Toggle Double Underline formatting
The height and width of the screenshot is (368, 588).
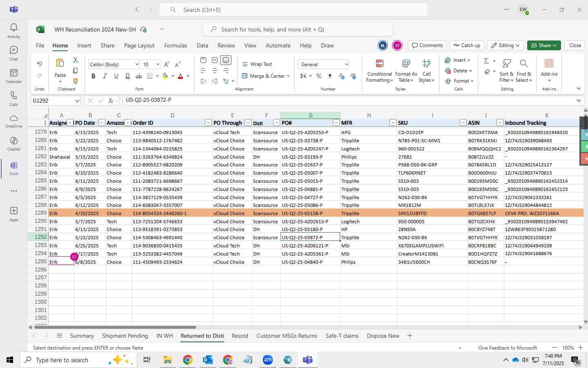[x=127, y=76]
